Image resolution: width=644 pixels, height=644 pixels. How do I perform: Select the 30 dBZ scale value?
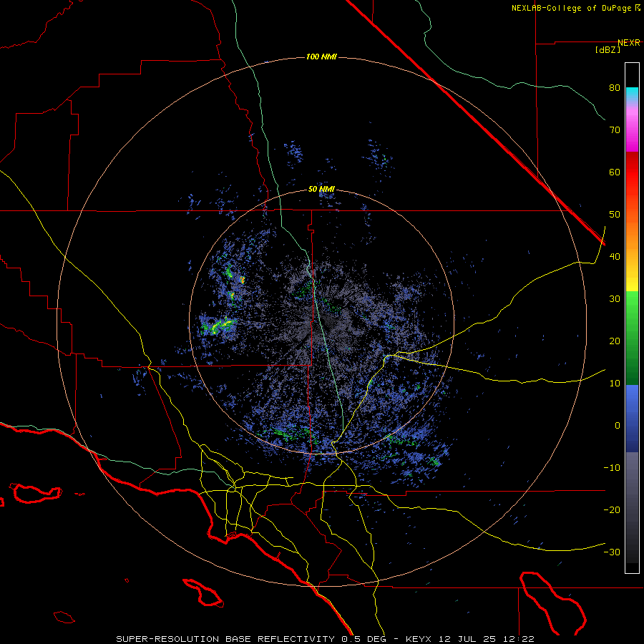615,298
